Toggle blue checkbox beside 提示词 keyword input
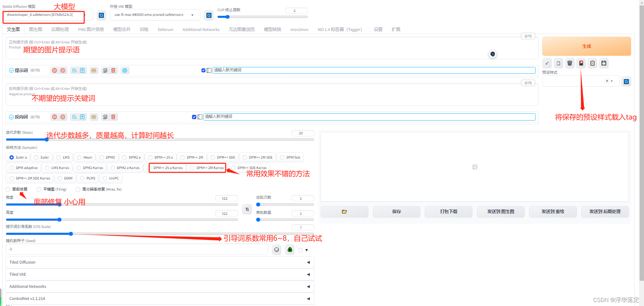 pyautogui.click(x=203, y=70)
